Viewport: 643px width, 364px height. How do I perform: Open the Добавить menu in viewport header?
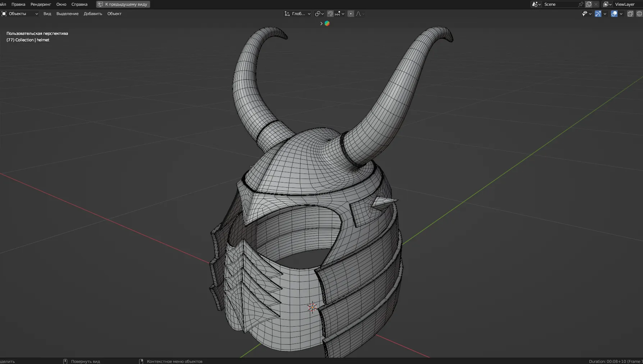coord(93,14)
